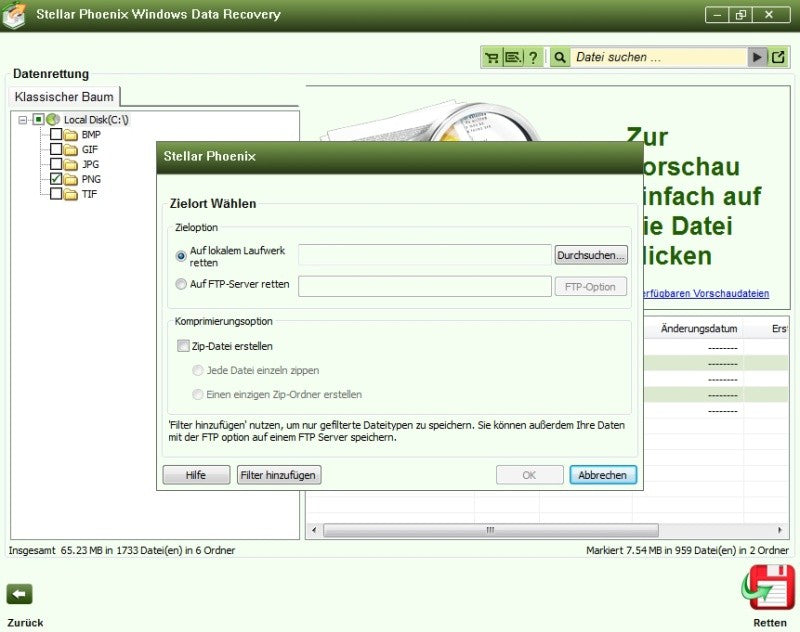The image size is (800, 632).
Task: Check the JPG folder checkbox
Action: [x=56, y=164]
